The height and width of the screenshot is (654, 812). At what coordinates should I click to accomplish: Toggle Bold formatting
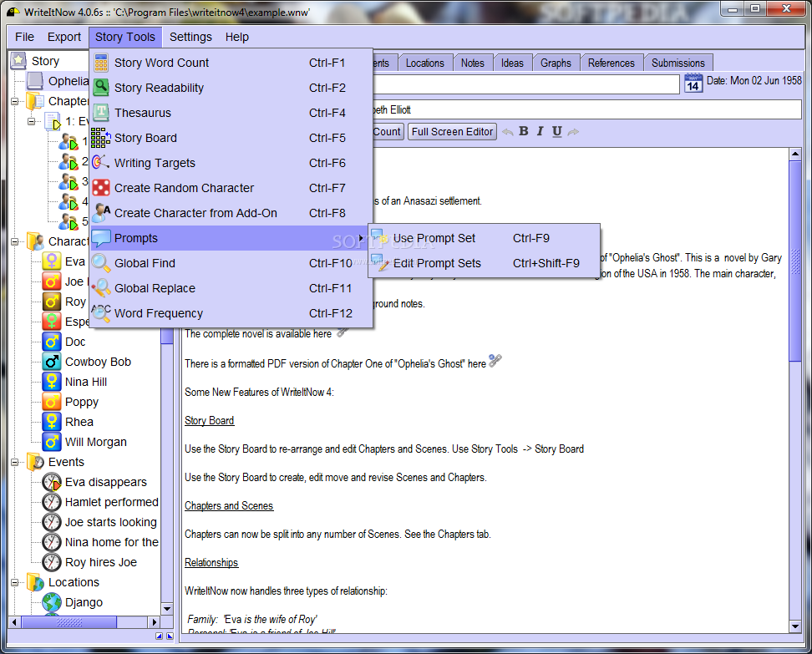click(524, 131)
